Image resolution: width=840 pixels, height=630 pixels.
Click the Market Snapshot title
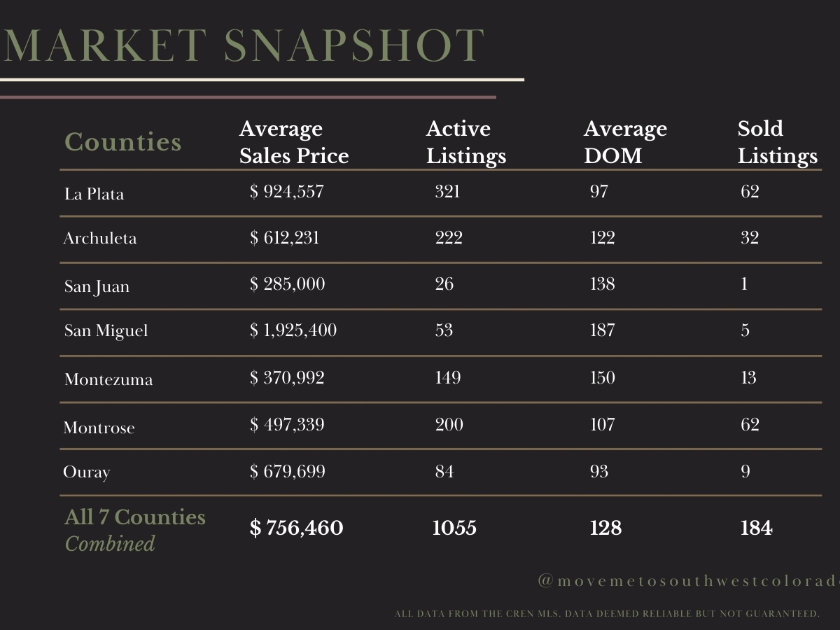243,47
